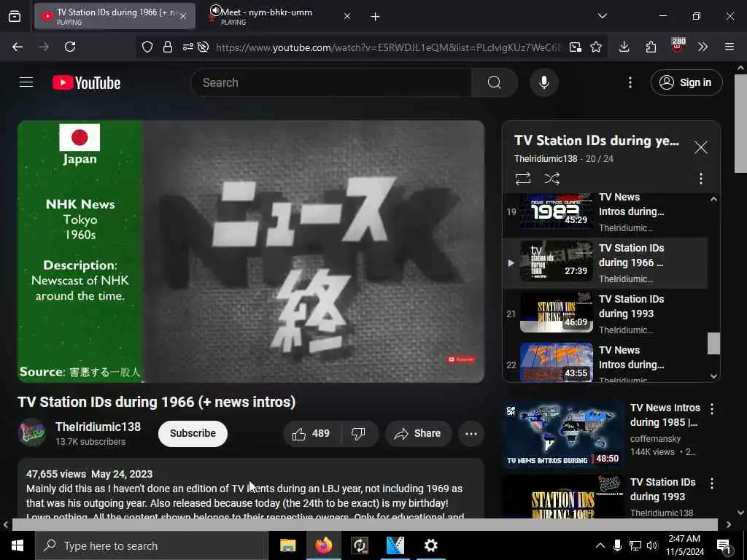Open TheIridiumic138 channel avatar
This screenshot has height=560, width=747.
(32, 433)
